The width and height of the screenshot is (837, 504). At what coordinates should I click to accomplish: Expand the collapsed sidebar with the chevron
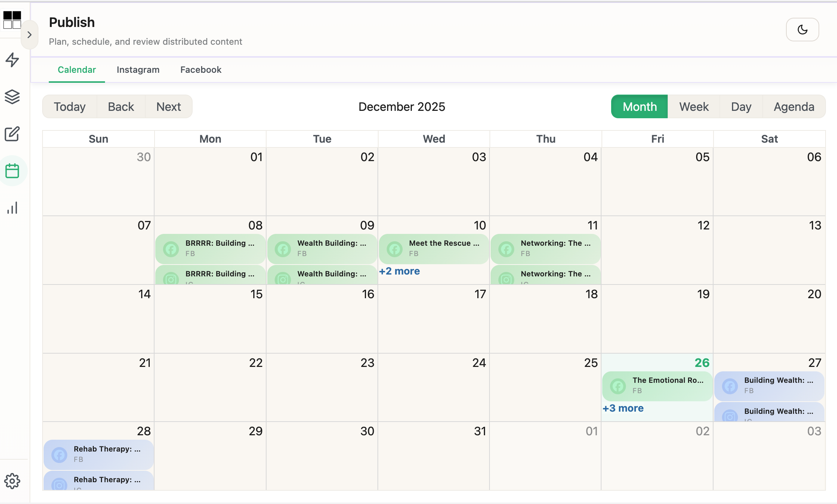[30, 34]
